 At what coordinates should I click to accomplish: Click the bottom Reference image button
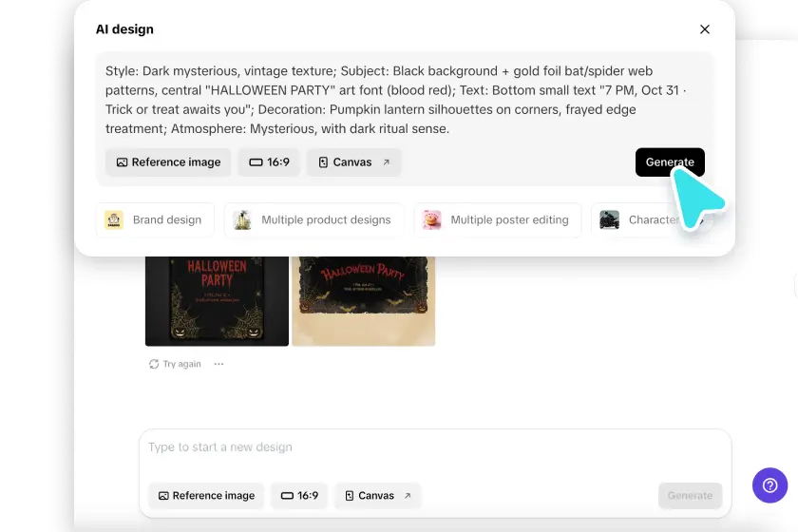tap(206, 496)
